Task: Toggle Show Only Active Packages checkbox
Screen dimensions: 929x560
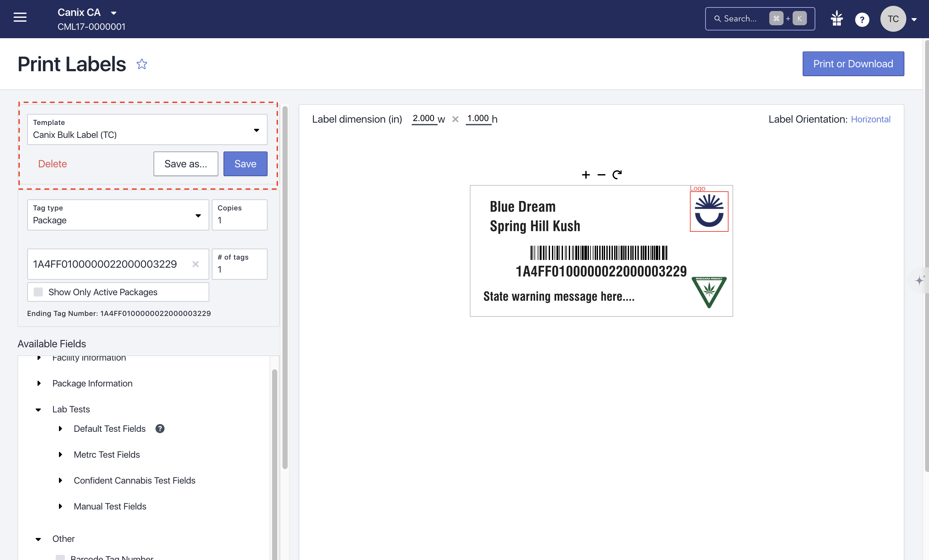Action: point(38,292)
